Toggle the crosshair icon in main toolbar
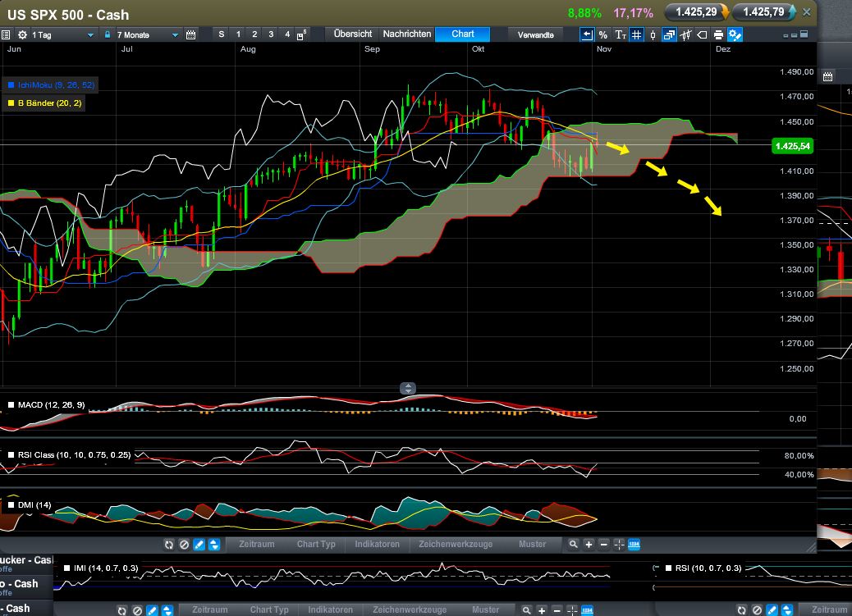Image resolution: width=852 pixels, height=616 pixels. pyautogui.click(x=619, y=545)
